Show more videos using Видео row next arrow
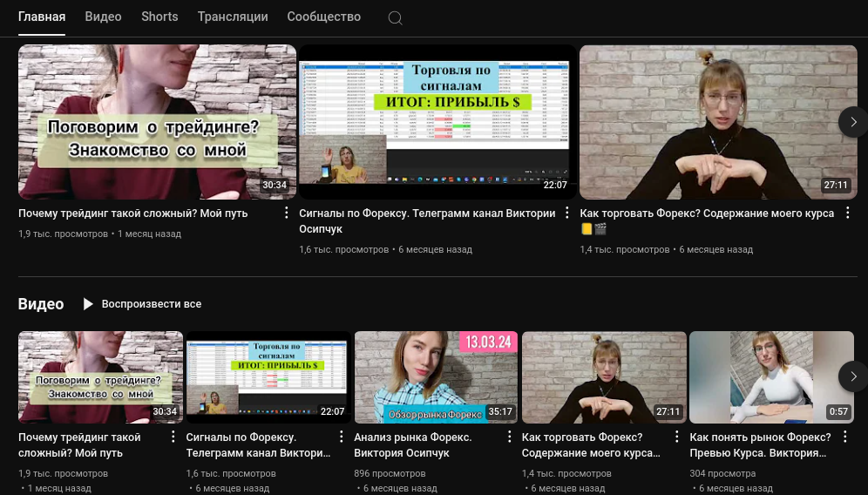 tap(852, 376)
